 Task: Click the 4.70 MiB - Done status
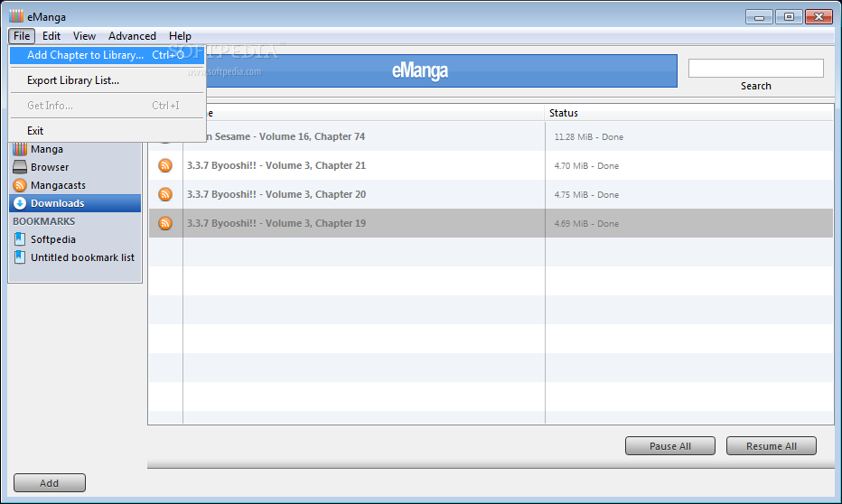pyautogui.click(x=586, y=166)
